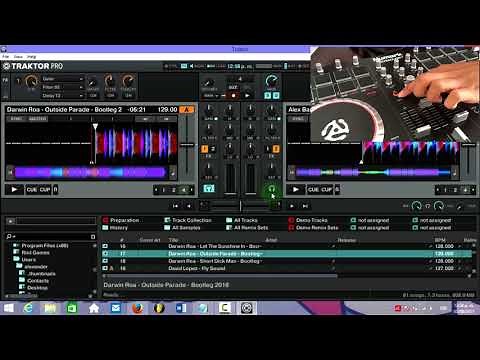
Task: Sort tracks by BPM column header
Action: [440, 240]
